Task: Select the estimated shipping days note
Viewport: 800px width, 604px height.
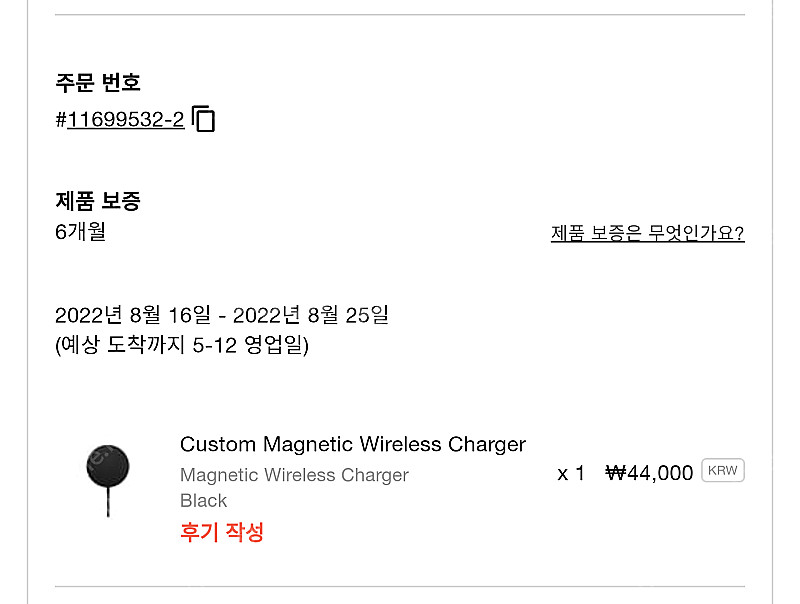Action: (181, 347)
